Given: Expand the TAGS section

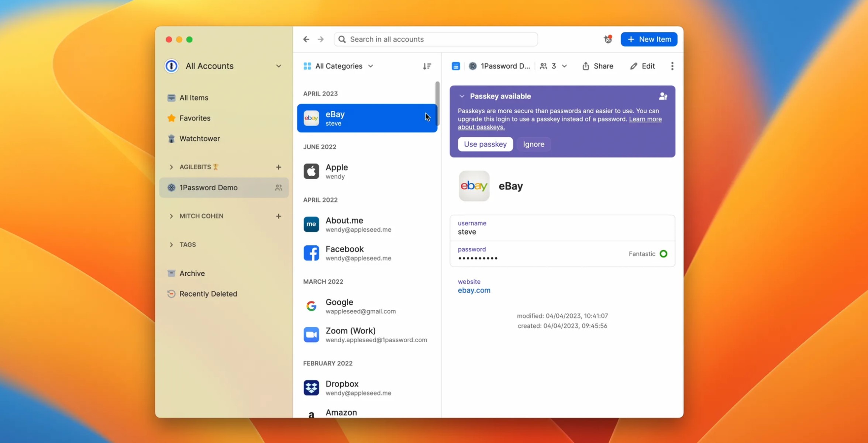Looking at the screenshot, I should tap(171, 245).
